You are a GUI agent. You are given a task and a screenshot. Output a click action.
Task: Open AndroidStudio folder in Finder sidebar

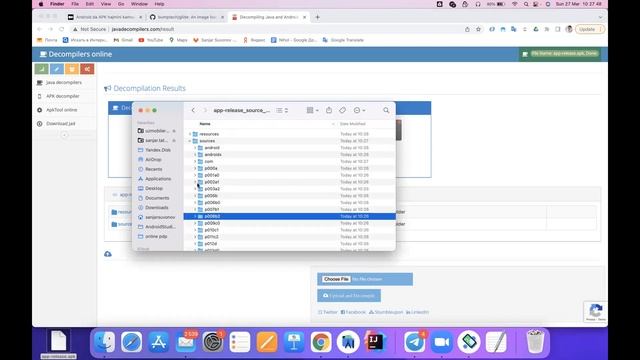[160, 227]
